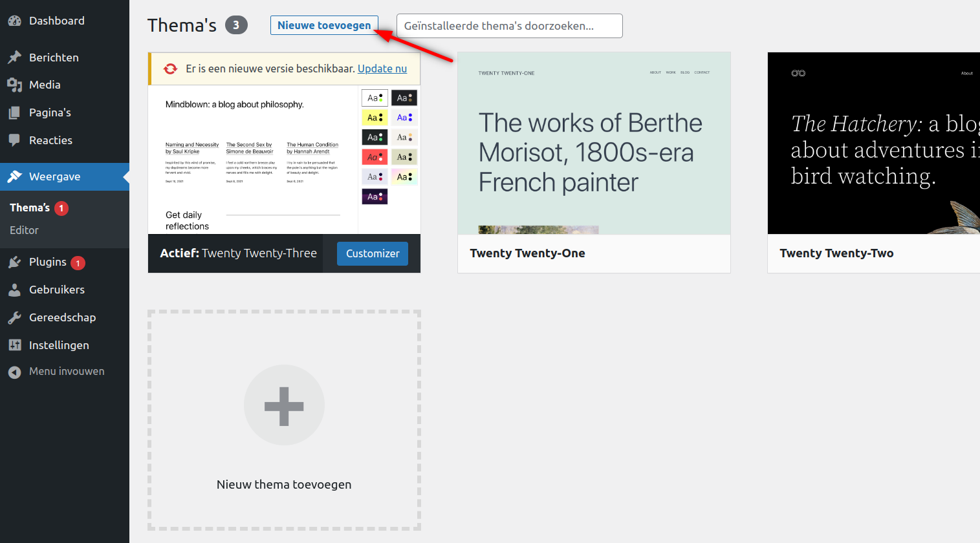Open the Dashboard menu item
This screenshot has height=543, width=980.
point(65,21)
